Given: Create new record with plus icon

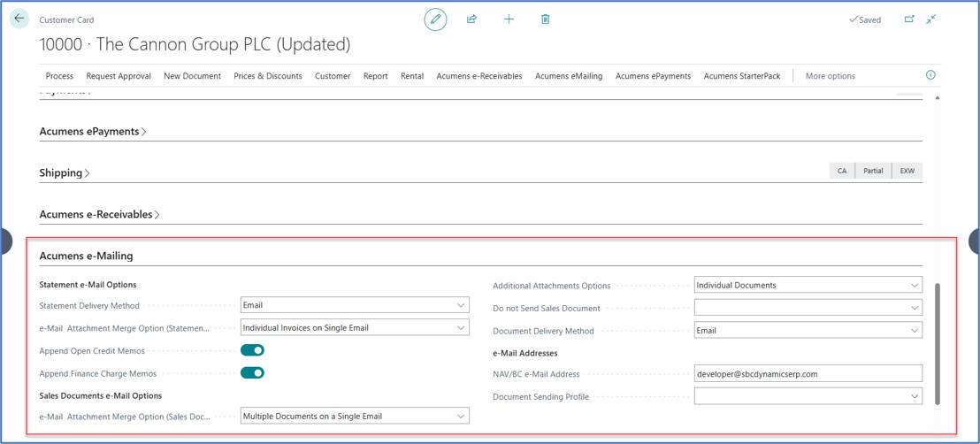Looking at the screenshot, I should pyautogui.click(x=509, y=19).
